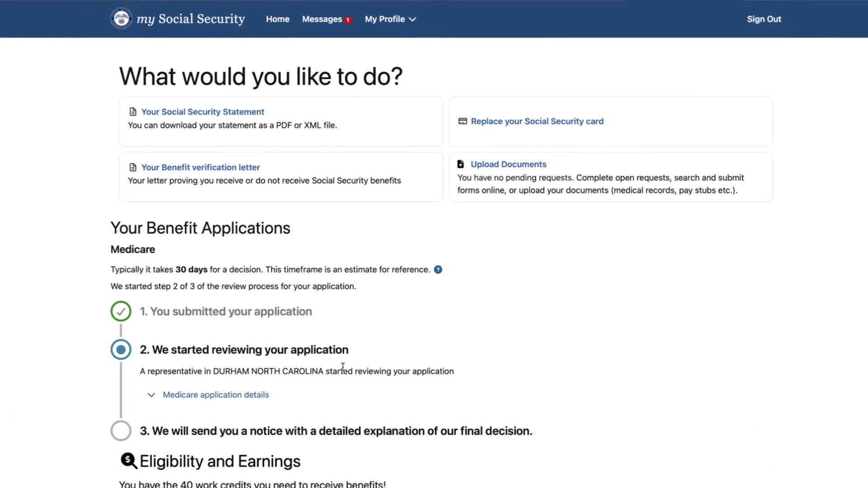868x488 pixels.
Task: Open Medicare application details link
Action: [216, 395]
